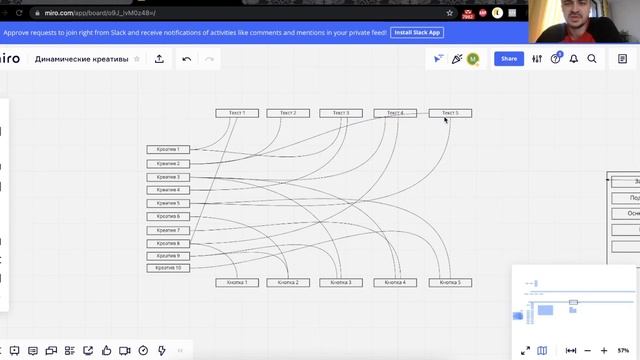Viewport: 640px width, 360px height.
Task: Open the cards screens icon
Action: point(51,351)
